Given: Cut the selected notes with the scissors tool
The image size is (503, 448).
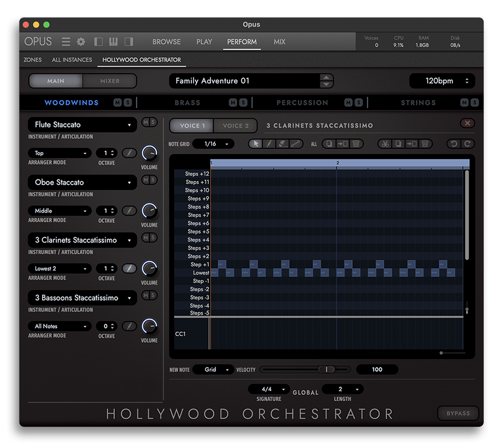Looking at the screenshot, I should pos(385,144).
